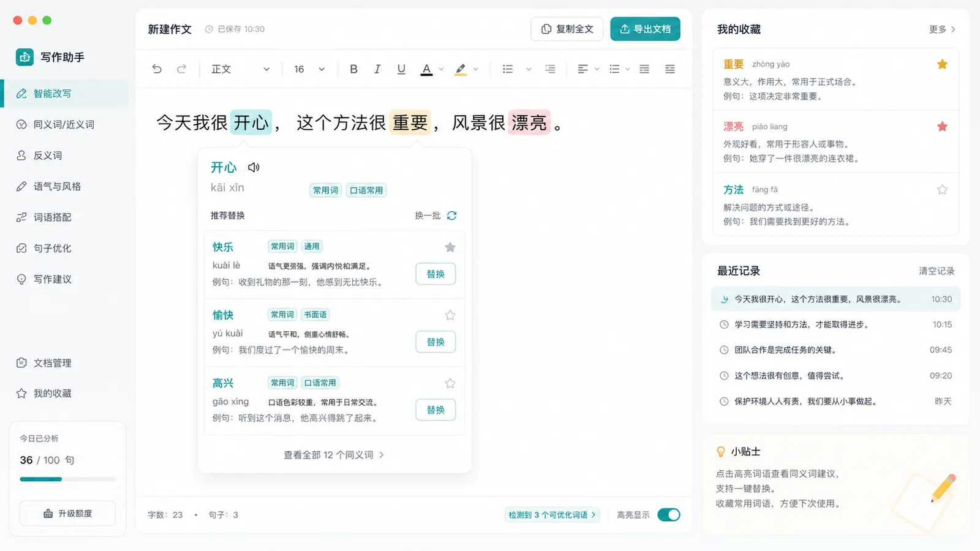Open recent record 这个想法很有创意
This screenshot has width=980, height=551.
coord(835,376)
